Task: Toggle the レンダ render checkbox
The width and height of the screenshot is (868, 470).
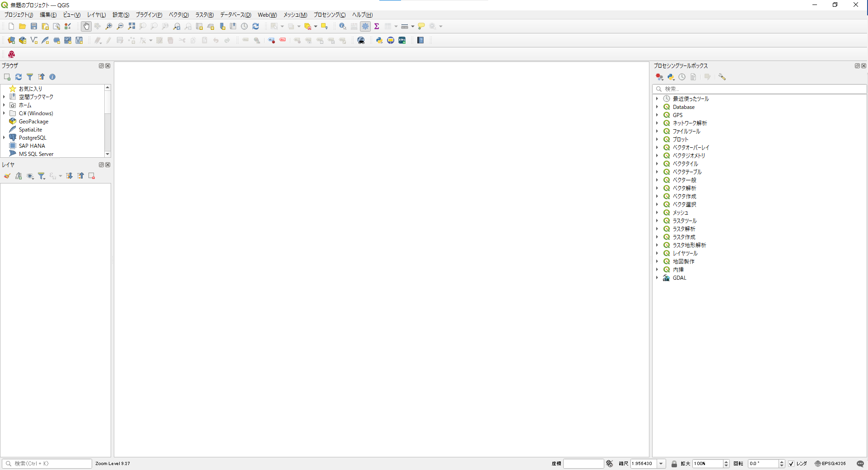Action: pyautogui.click(x=791, y=464)
